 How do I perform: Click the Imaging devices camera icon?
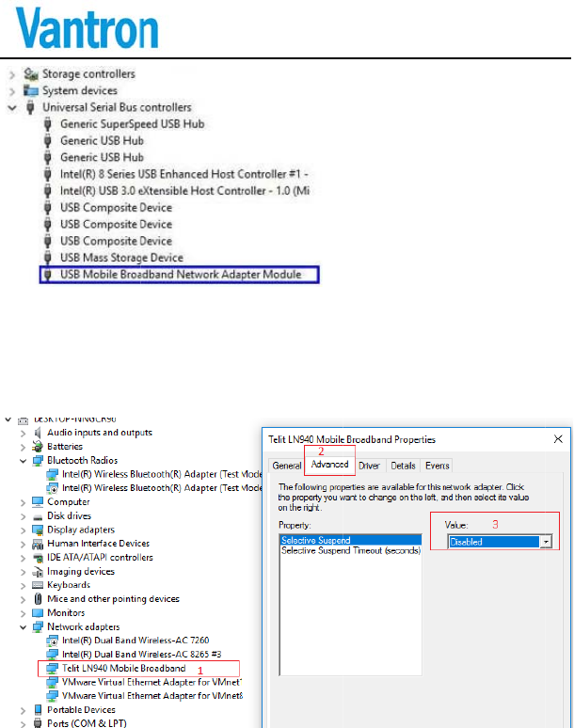click(x=38, y=572)
